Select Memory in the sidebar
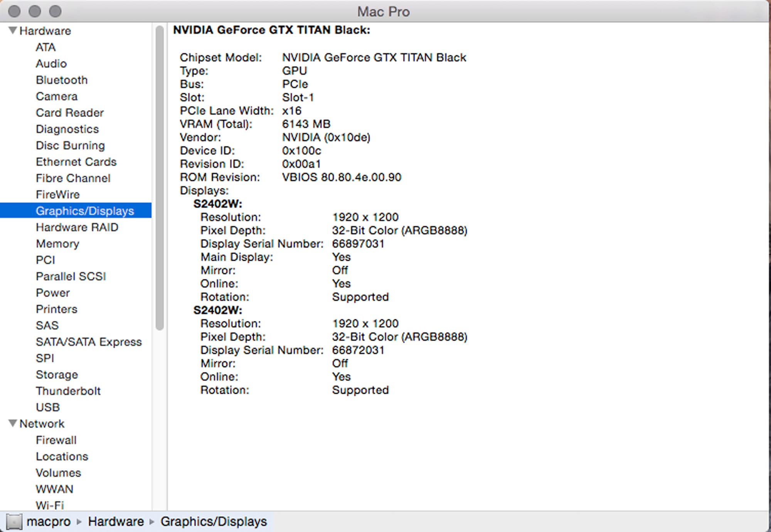771x532 pixels. [57, 244]
